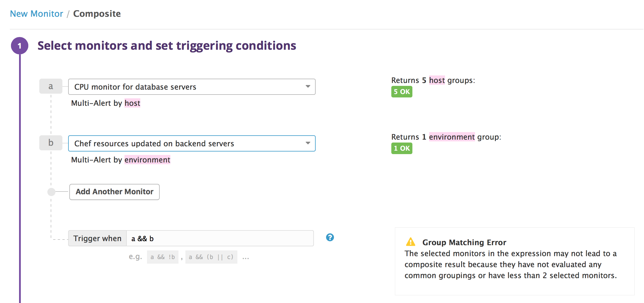Click the step 1 purple circle badge
This screenshot has height=303, width=644.
[x=20, y=46]
